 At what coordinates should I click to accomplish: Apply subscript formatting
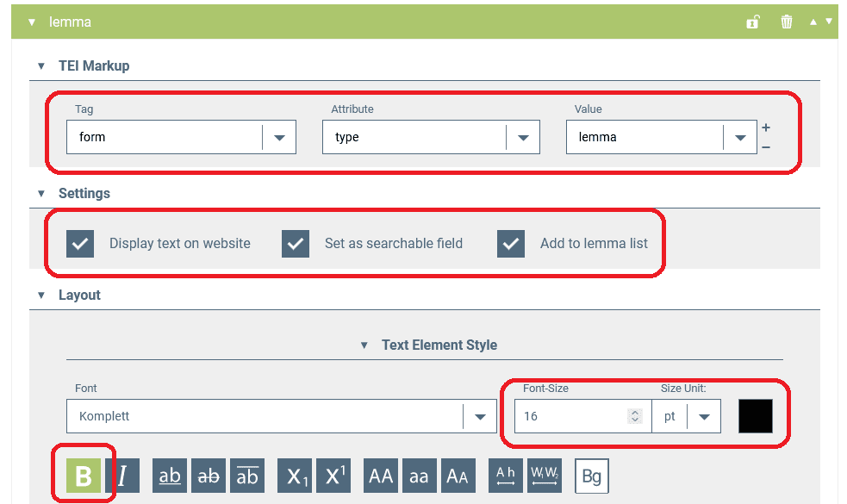point(295,476)
